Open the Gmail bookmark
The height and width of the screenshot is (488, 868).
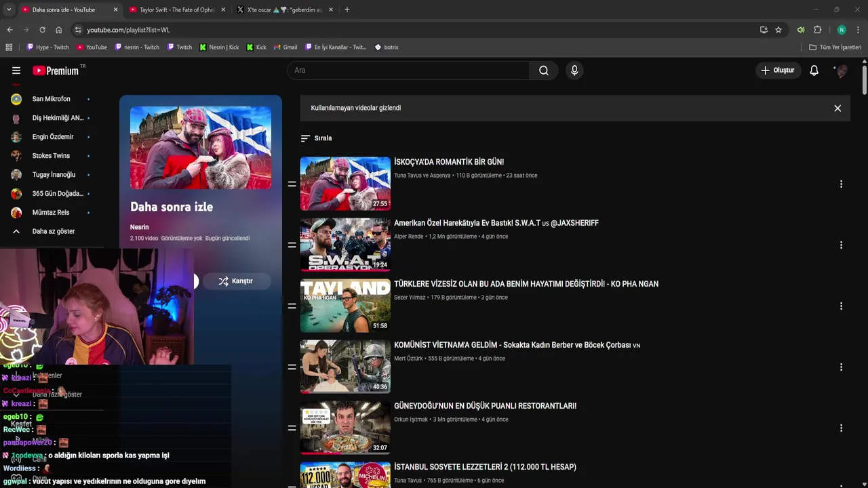tap(285, 47)
